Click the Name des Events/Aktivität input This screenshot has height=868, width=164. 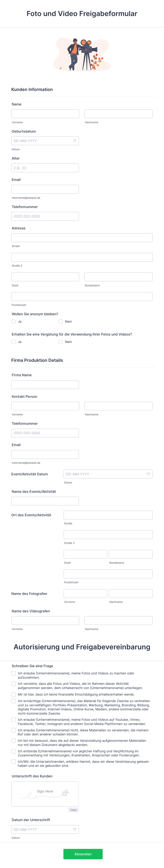coord(45,501)
